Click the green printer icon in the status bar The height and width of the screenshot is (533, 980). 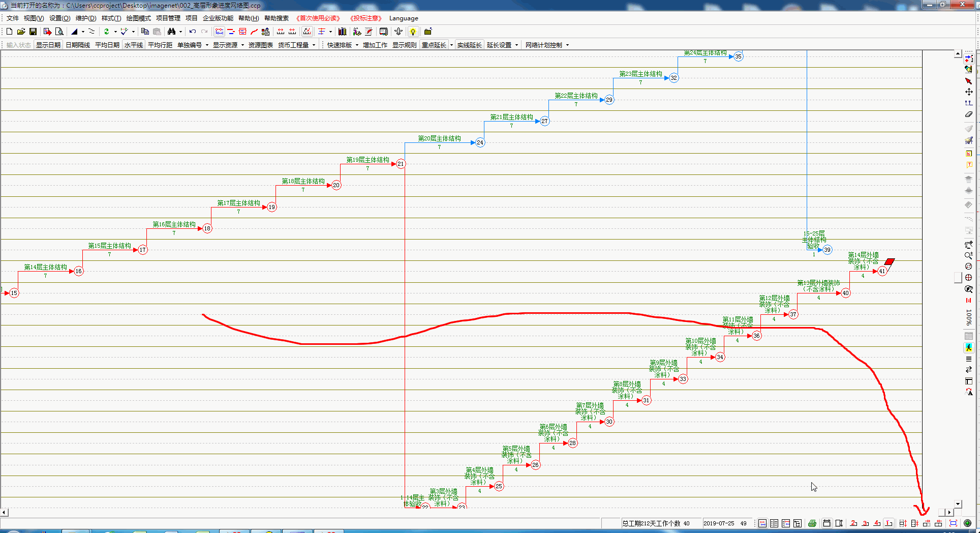click(x=812, y=523)
